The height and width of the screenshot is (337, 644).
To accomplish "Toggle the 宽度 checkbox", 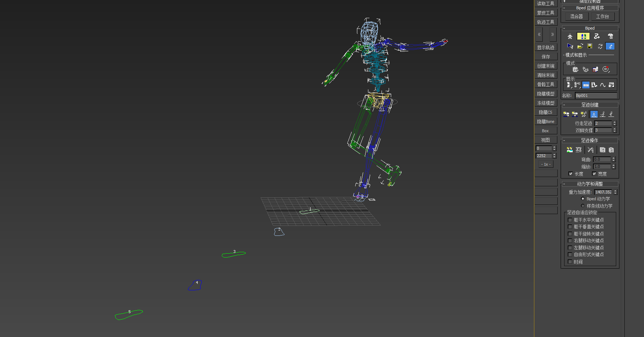I will tap(594, 173).
